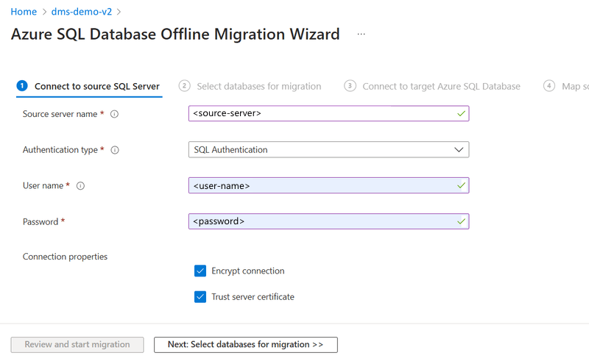
Task: Open the User name info icon
Action: (x=80, y=186)
